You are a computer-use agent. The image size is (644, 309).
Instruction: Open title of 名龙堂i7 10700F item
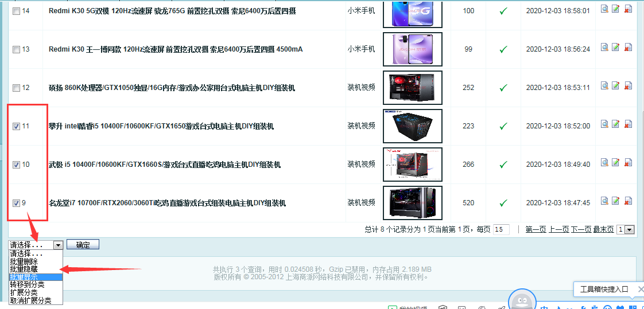click(x=167, y=203)
